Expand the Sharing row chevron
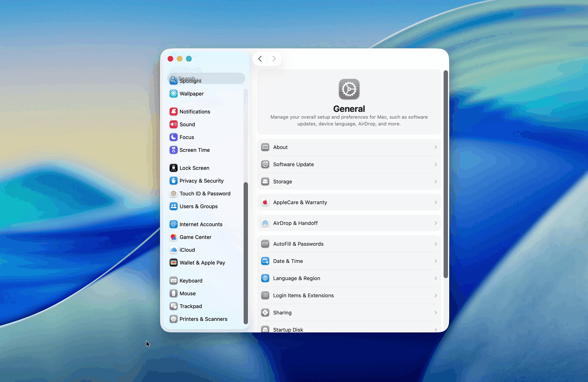Screen dimensions: 588x382 point(436,313)
